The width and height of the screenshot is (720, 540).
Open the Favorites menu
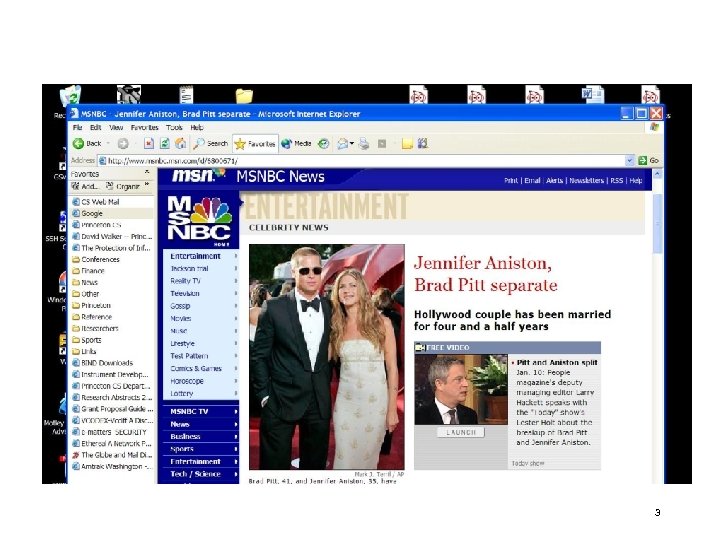144,127
